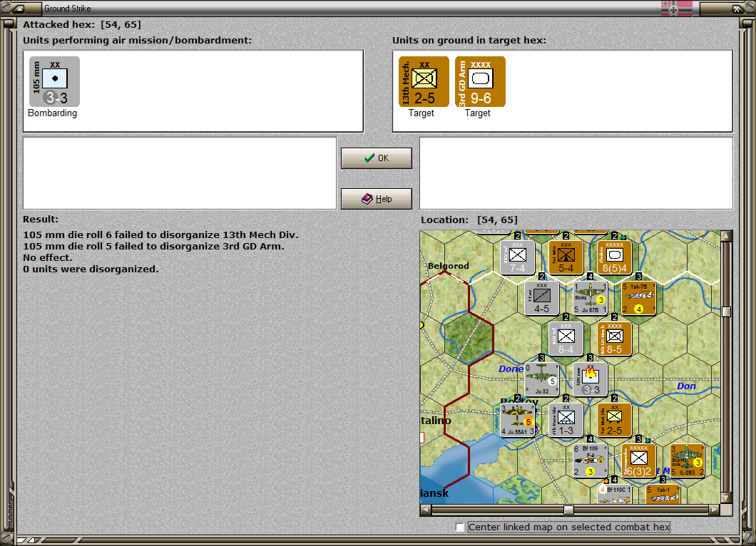
Task: Click the OK button
Action: [376, 158]
